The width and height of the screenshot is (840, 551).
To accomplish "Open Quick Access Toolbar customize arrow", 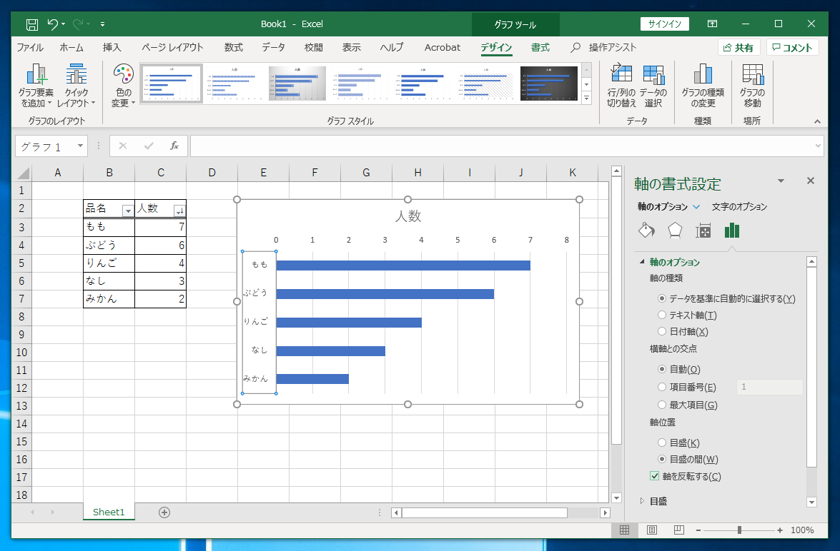I will pyautogui.click(x=102, y=24).
